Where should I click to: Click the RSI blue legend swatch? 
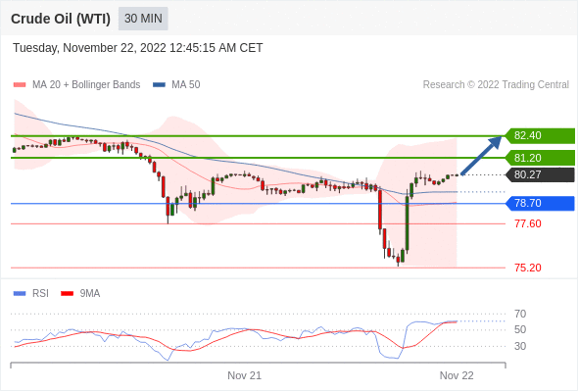click(20, 294)
